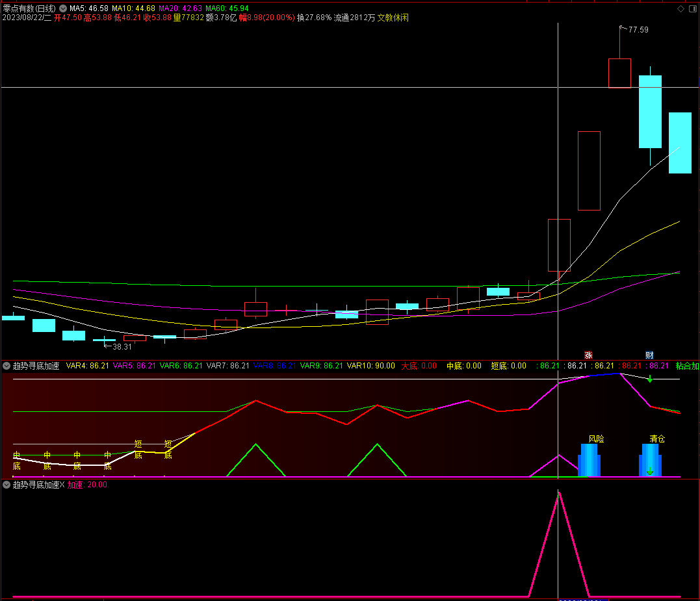The image size is (700, 601).
Task: Click the green down arrow on the white line
Action: pos(650,379)
